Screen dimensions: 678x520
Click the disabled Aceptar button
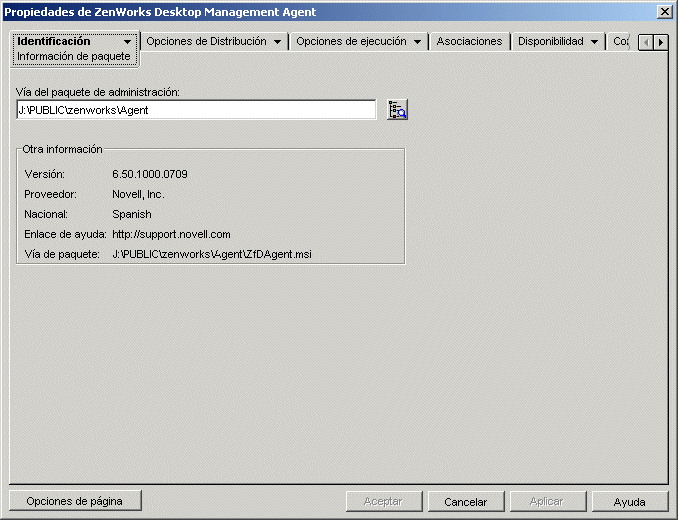click(384, 501)
